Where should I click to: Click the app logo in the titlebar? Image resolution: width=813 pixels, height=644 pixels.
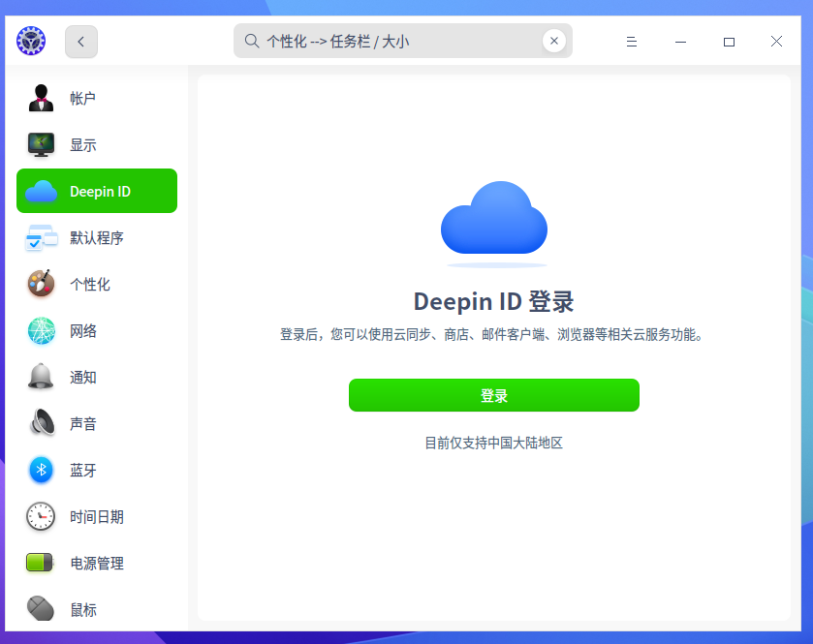click(x=31, y=41)
